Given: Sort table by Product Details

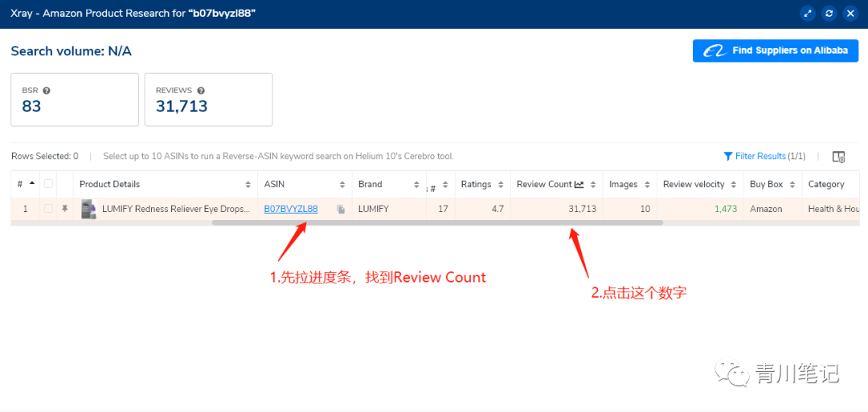Looking at the screenshot, I should coord(248,185).
